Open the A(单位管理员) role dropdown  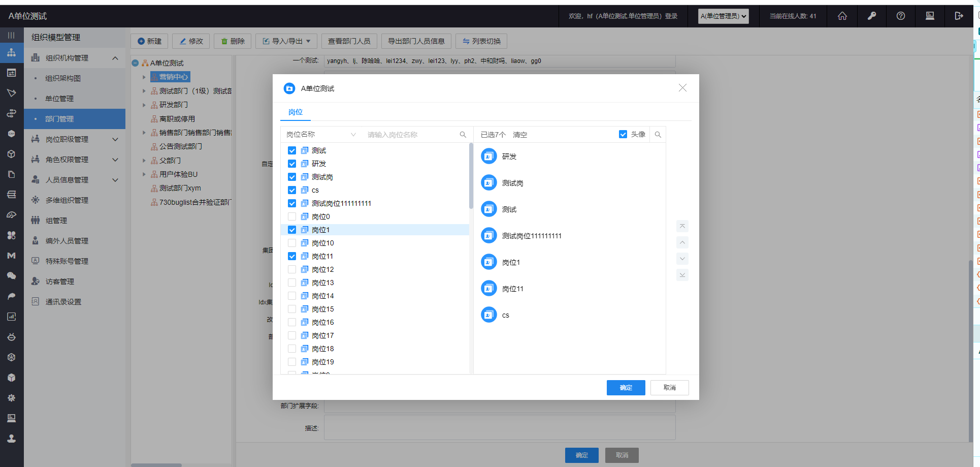(723, 16)
